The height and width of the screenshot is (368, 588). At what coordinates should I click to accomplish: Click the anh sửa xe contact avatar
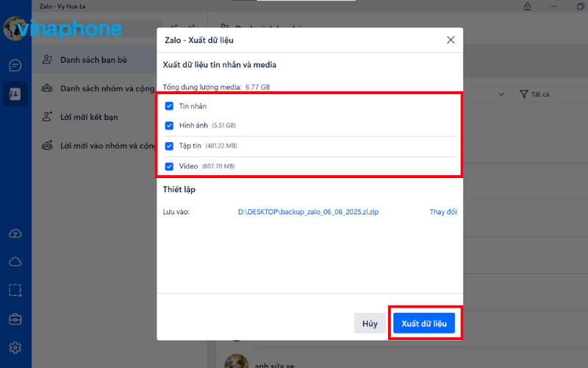[x=236, y=362]
